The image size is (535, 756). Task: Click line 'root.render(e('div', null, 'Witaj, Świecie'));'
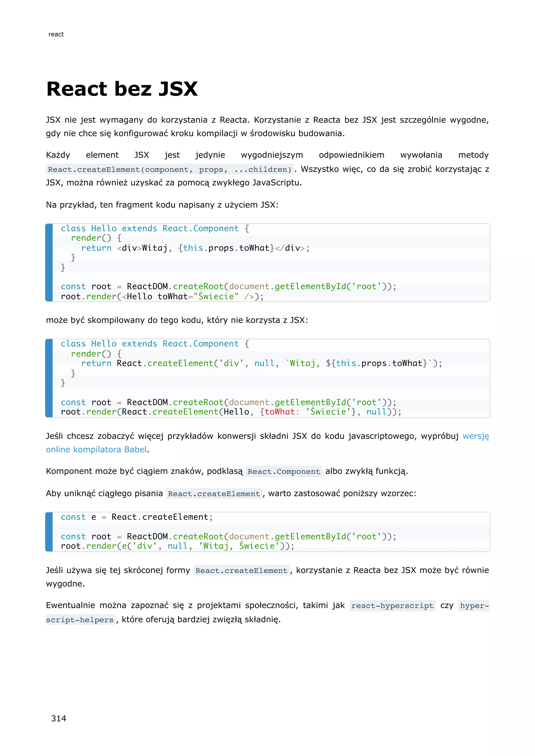coord(178,546)
